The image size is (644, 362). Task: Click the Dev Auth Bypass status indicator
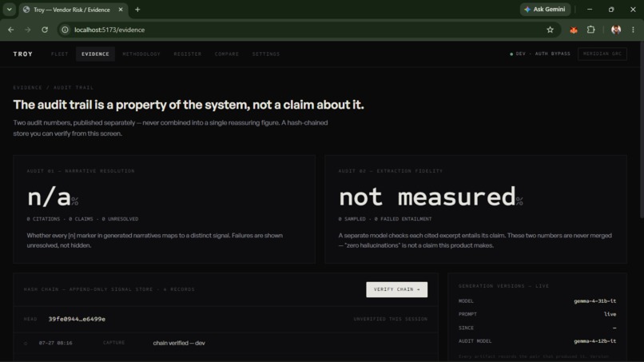click(x=539, y=54)
